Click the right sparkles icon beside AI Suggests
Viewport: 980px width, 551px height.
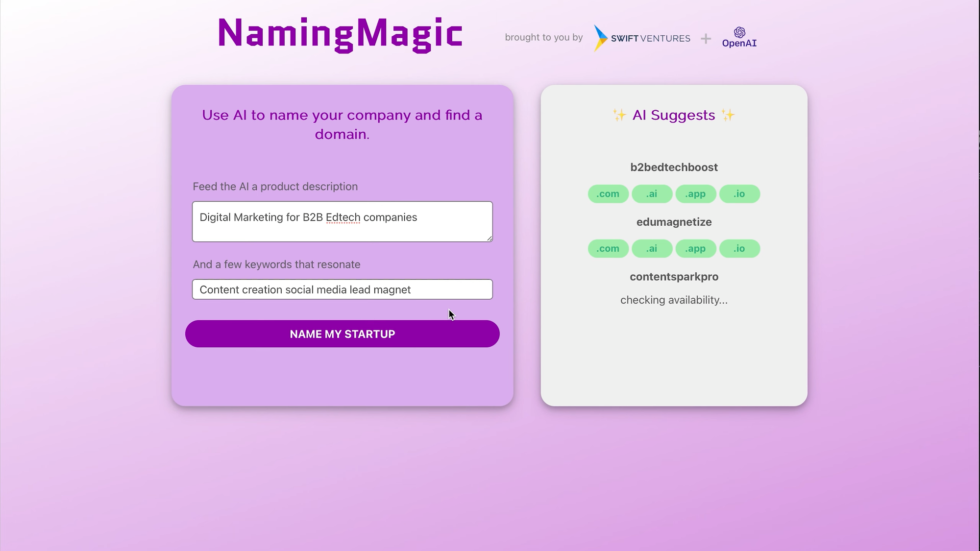728,115
